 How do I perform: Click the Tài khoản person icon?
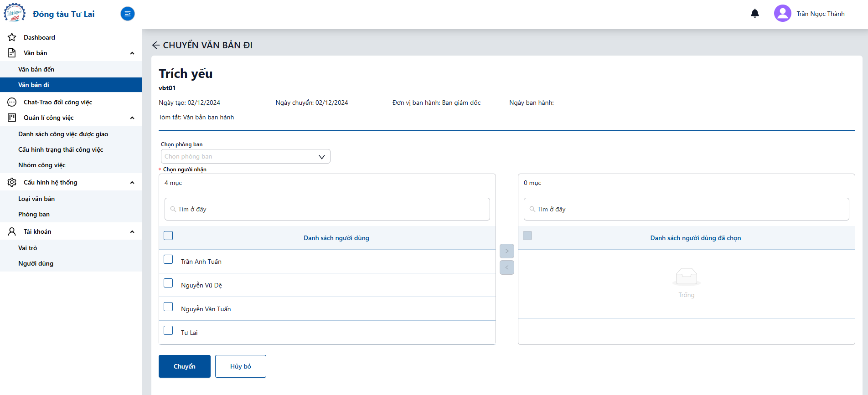12,231
